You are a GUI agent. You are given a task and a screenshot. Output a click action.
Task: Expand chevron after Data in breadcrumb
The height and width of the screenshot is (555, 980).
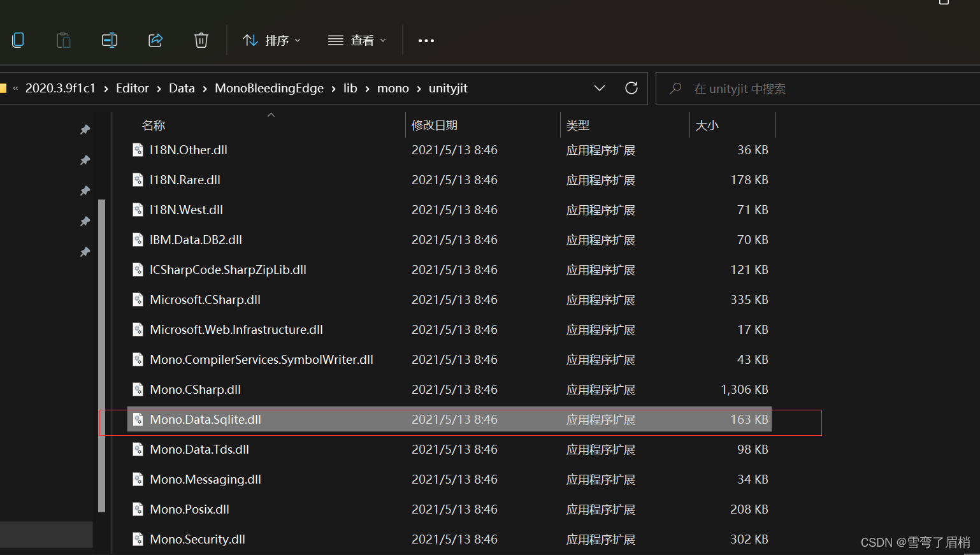click(x=205, y=89)
